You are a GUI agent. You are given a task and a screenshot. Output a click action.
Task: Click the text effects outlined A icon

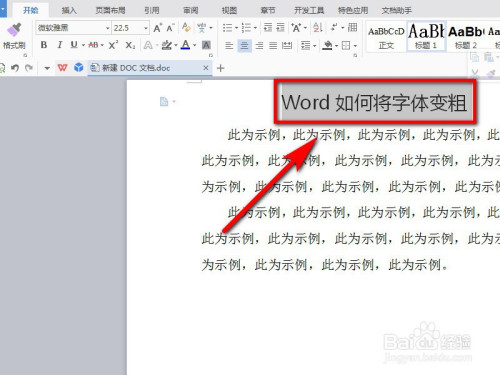[148, 45]
